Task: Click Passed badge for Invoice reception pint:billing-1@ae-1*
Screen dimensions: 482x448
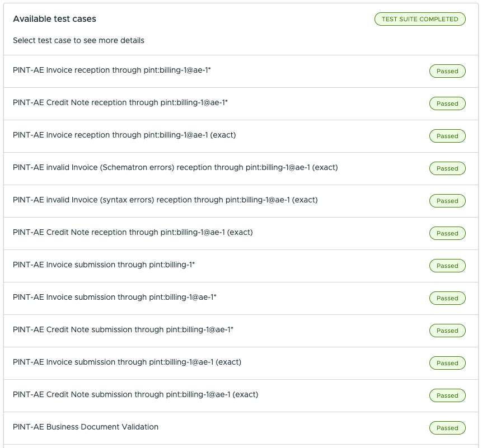Action: [447, 71]
